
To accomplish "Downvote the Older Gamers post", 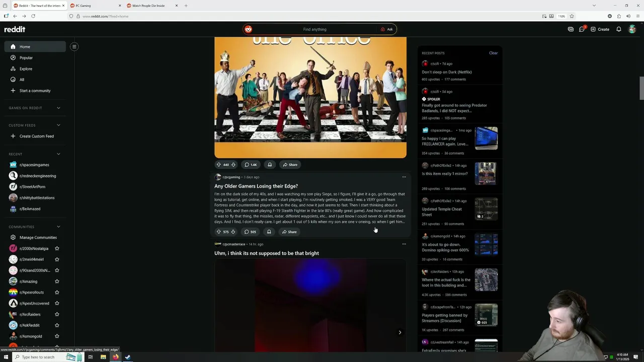I will (x=233, y=232).
